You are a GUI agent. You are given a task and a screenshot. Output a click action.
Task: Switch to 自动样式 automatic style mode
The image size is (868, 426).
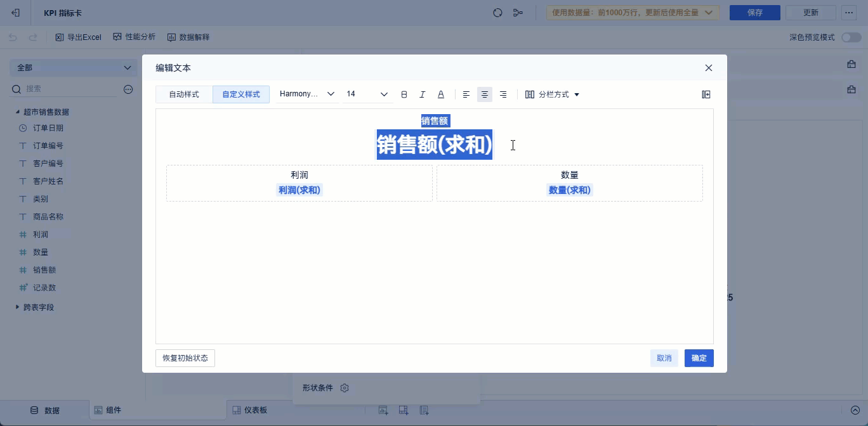click(183, 94)
